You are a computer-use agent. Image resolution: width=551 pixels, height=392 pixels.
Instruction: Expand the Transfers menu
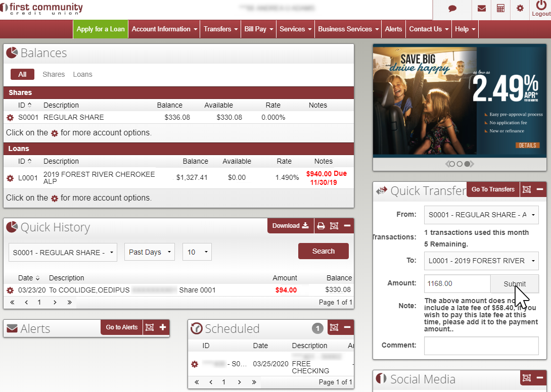pyautogui.click(x=221, y=29)
